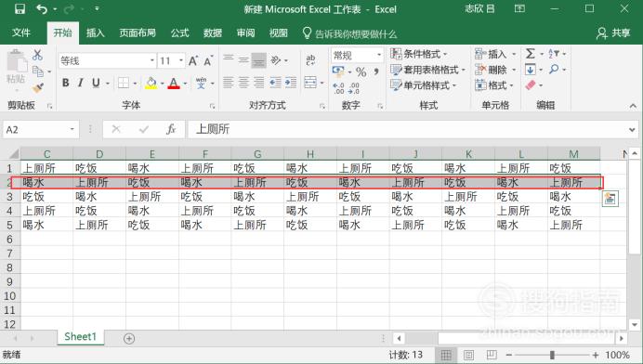Expand 套用表格格式 table styles menu
Viewport: 643px width, 364px height.
tap(427, 70)
